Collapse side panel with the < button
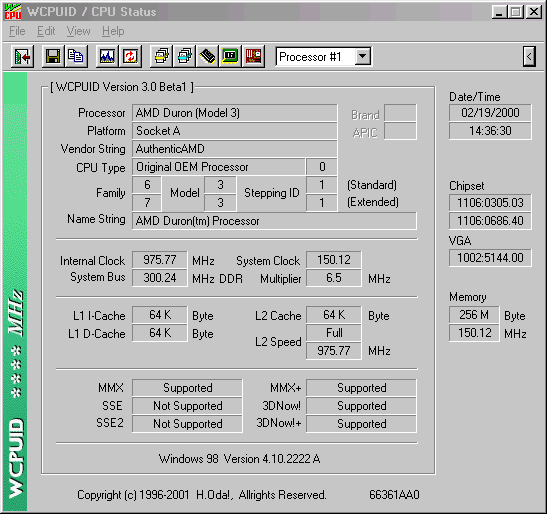The width and height of the screenshot is (547, 514). point(529,56)
